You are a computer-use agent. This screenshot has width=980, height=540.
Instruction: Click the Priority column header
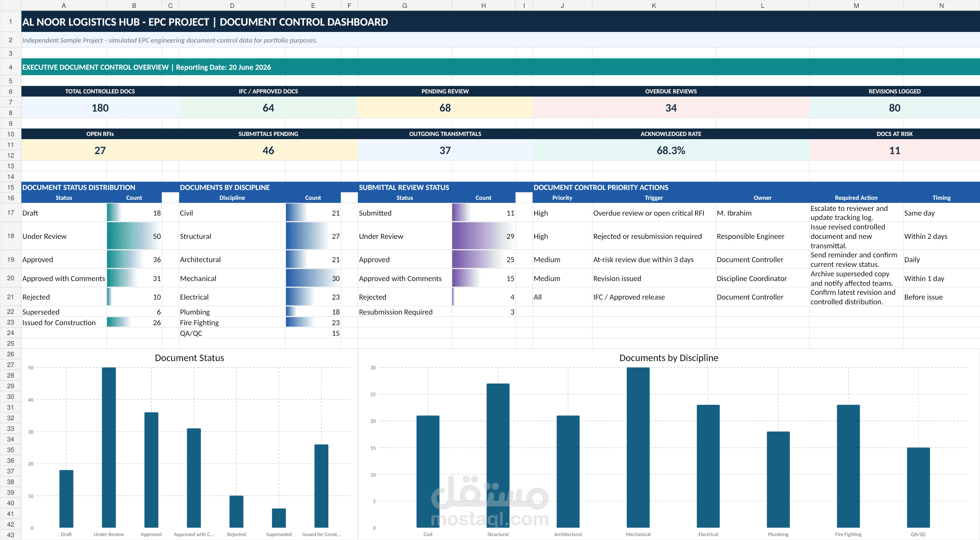pos(562,197)
